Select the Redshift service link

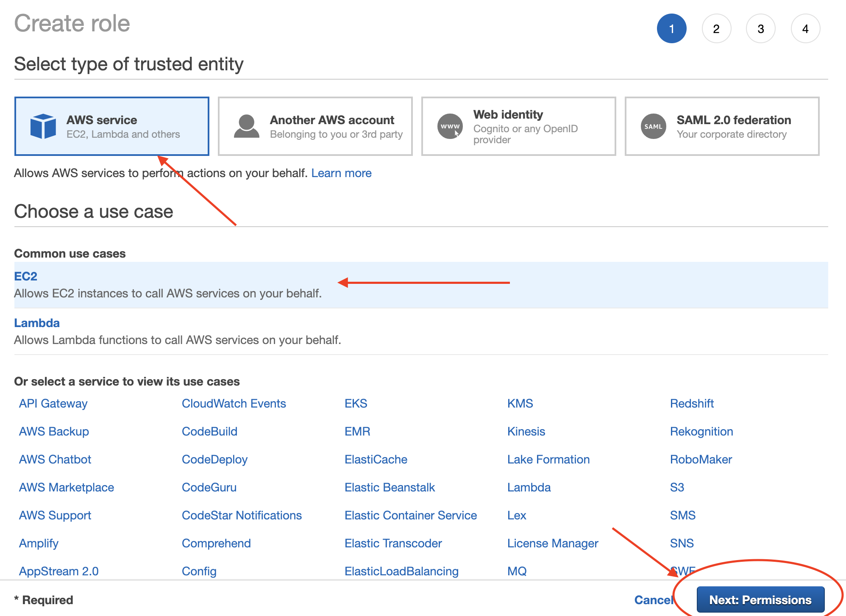coord(692,403)
